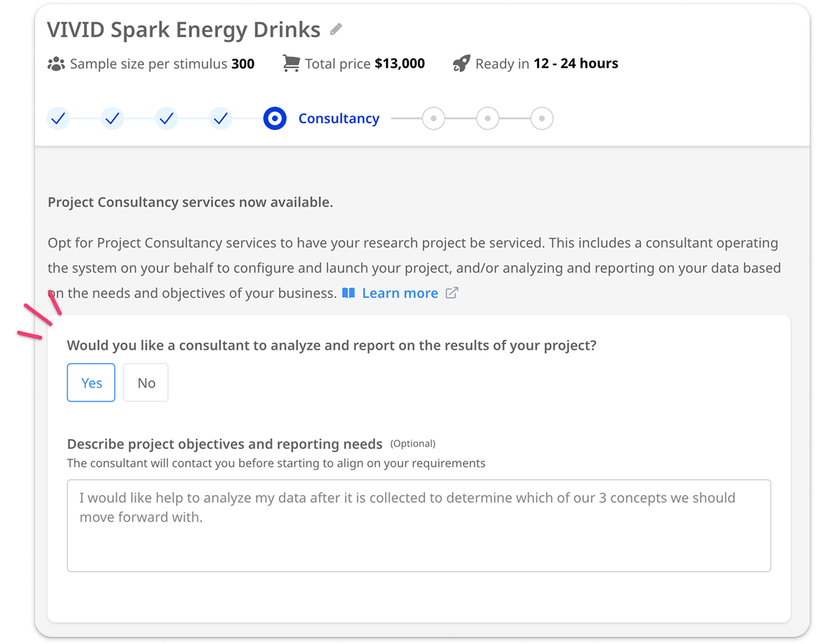Click 'The consultant will contact you' hint text
The image size is (816, 644).
click(276, 464)
